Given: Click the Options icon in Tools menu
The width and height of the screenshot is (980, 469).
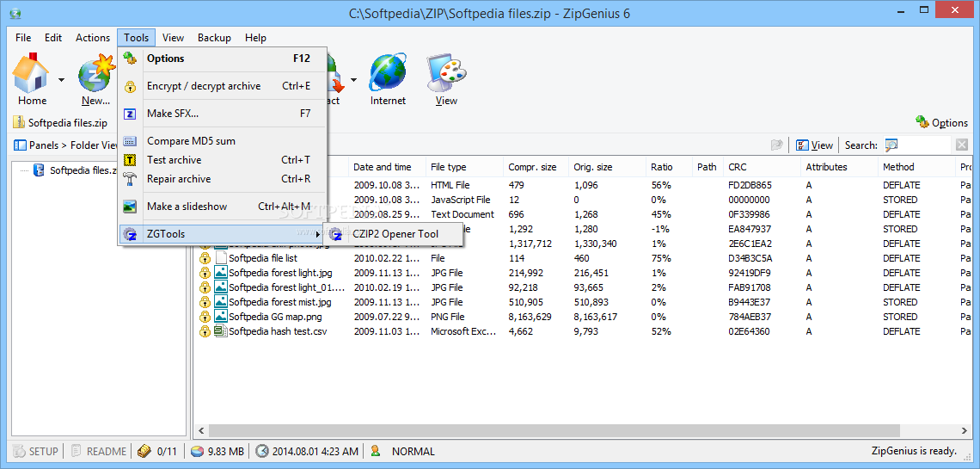Looking at the screenshot, I should tap(130, 59).
